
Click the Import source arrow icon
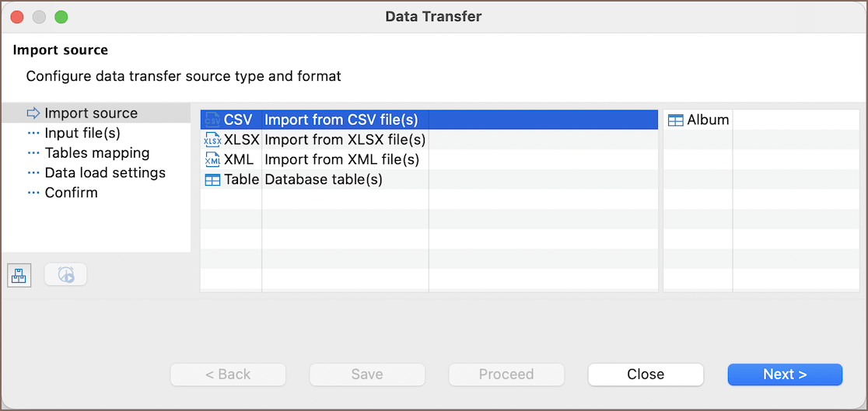click(33, 113)
